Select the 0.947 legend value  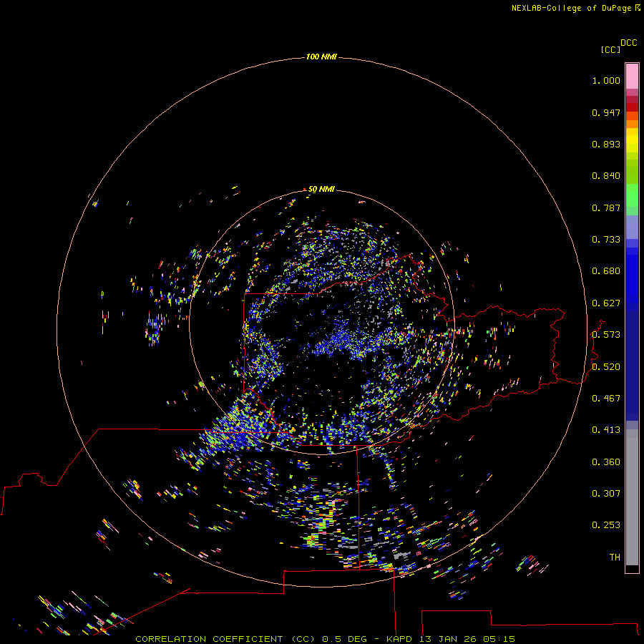(x=606, y=112)
